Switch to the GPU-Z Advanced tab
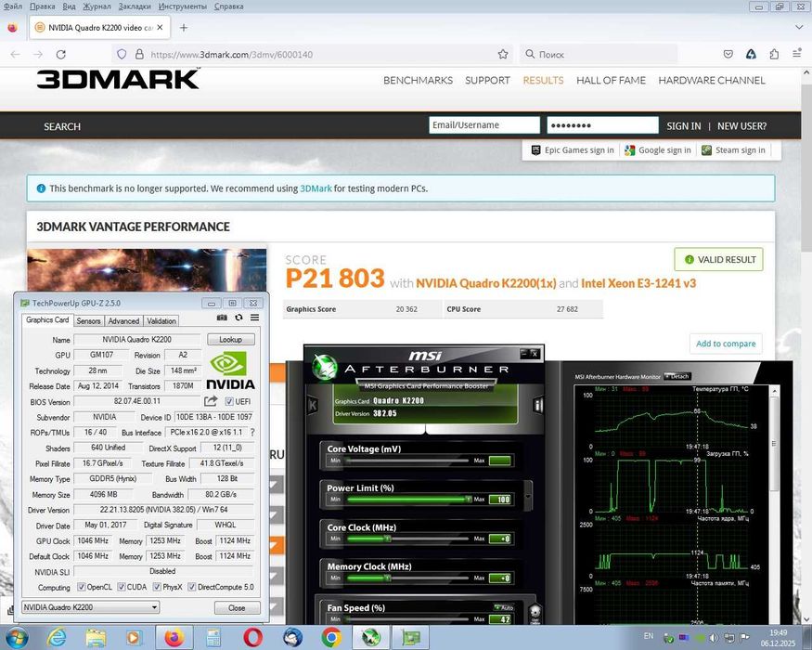 (123, 321)
